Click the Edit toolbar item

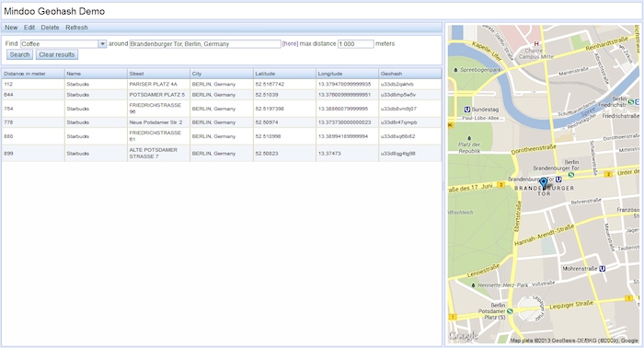click(x=29, y=28)
